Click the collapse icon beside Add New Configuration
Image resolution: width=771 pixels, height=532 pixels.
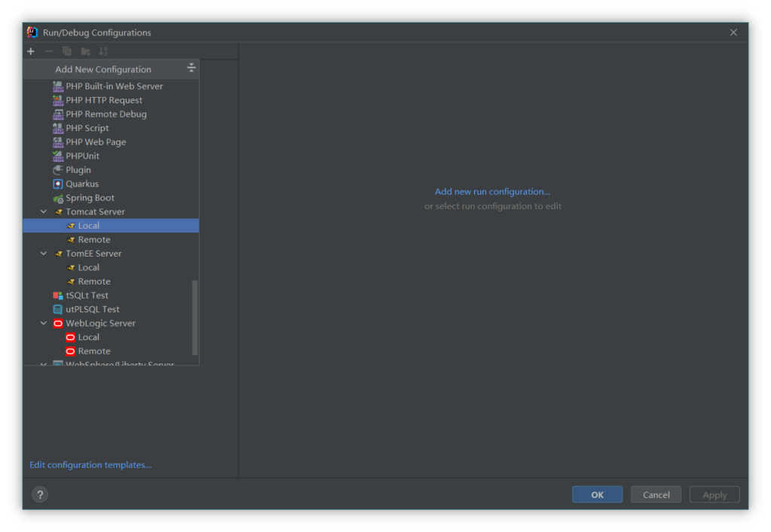click(191, 68)
